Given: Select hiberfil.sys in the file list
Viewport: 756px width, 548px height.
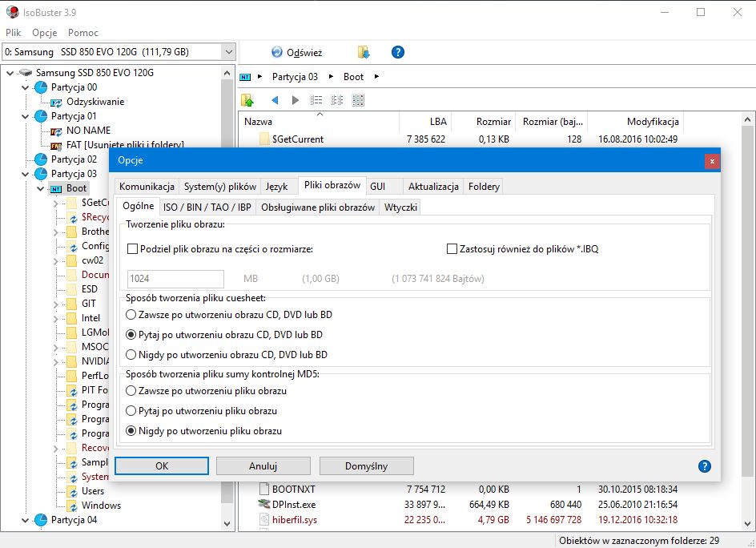Looking at the screenshot, I should point(295,520).
